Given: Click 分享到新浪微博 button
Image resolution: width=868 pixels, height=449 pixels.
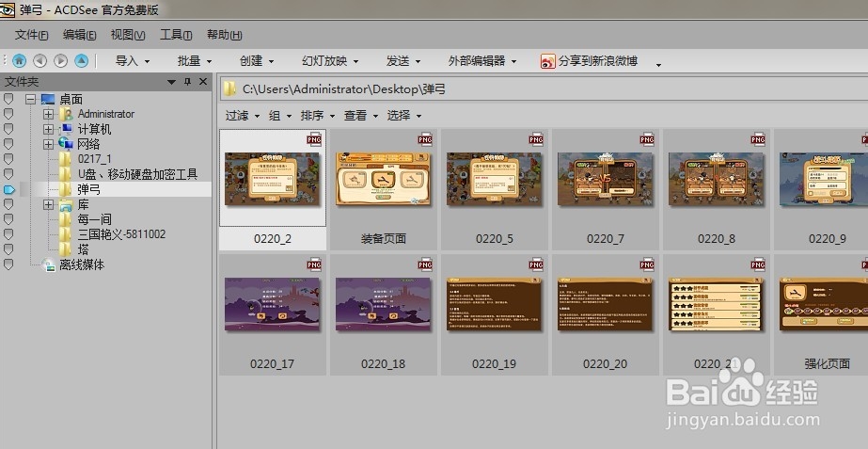Looking at the screenshot, I should tap(590, 61).
